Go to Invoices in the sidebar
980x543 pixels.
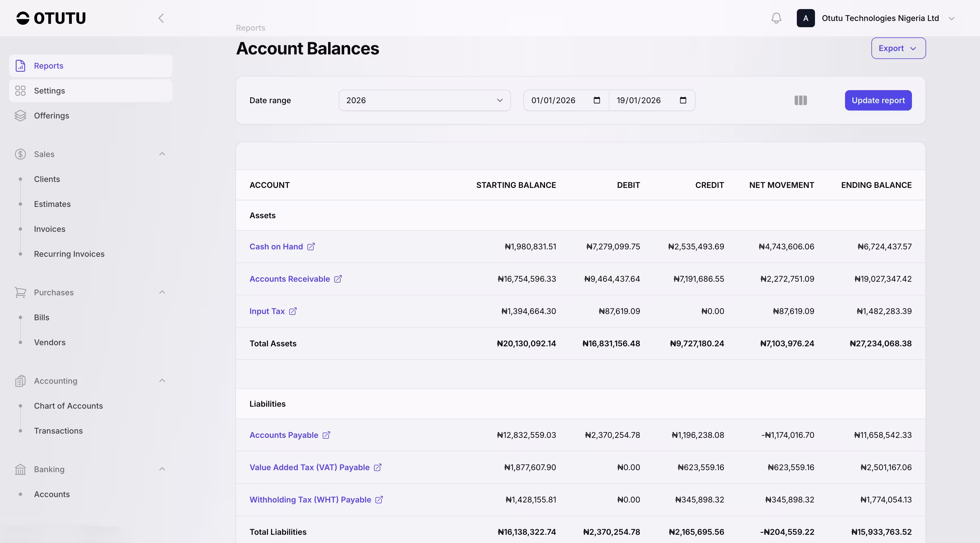click(49, 229)
